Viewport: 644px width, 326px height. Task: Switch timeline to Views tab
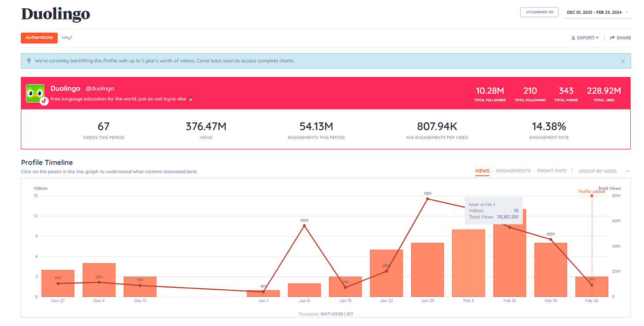click(482, 171)
